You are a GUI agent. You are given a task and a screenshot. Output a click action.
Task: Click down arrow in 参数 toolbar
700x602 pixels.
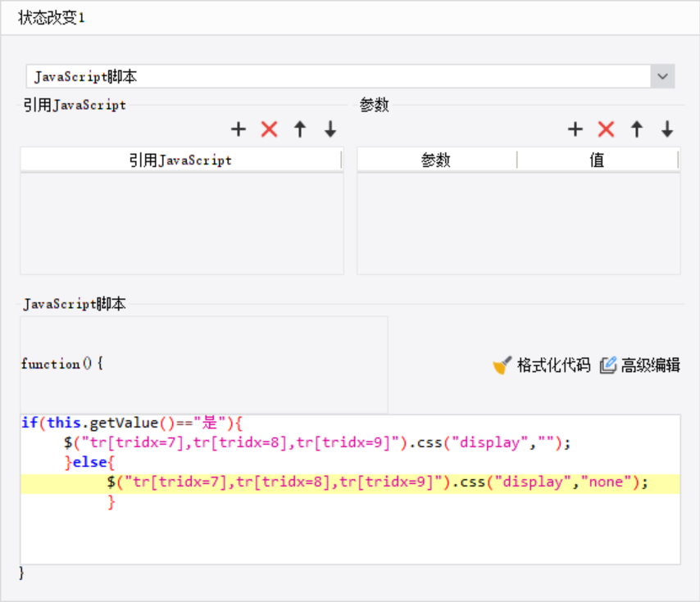666,129
